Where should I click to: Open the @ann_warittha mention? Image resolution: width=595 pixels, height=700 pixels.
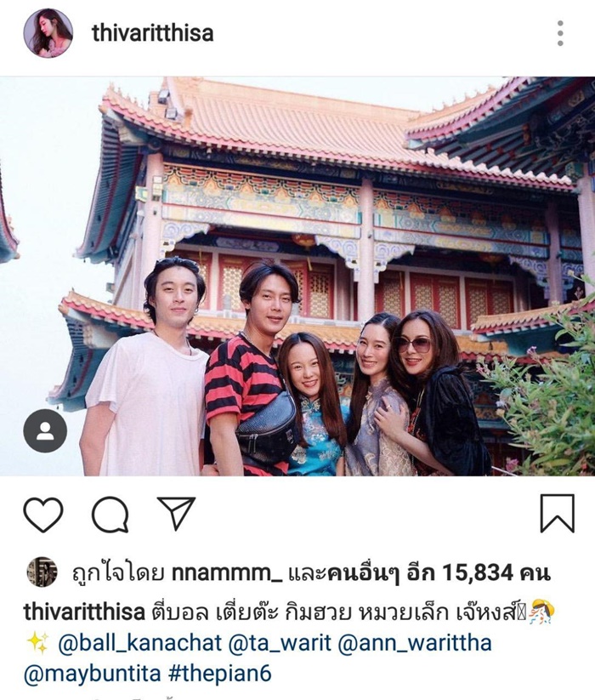[x=415, y=643]
